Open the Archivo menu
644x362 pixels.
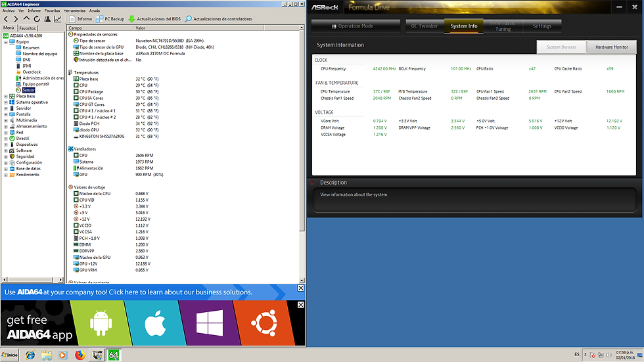[x=9, y=11]
